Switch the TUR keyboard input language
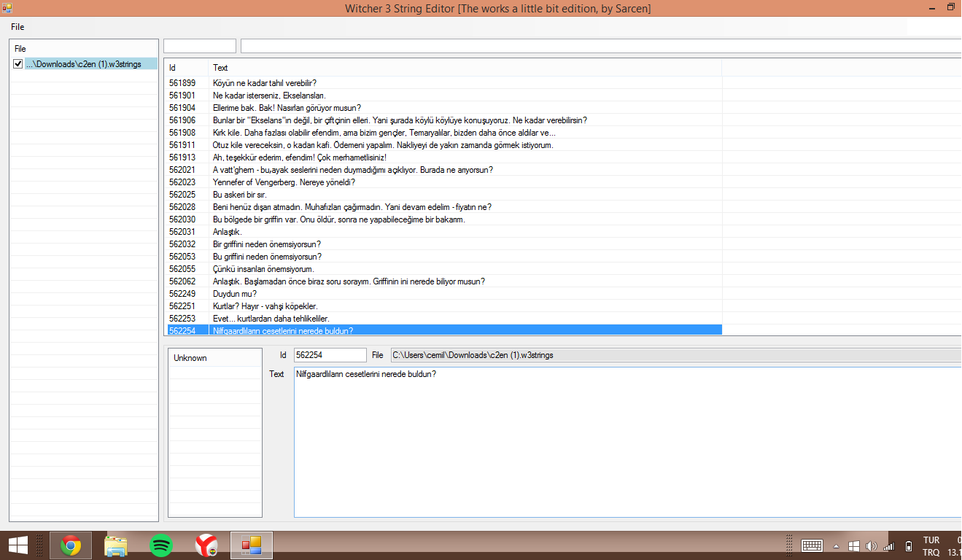Viewport: 962px width, 560px height. [931, 546]
